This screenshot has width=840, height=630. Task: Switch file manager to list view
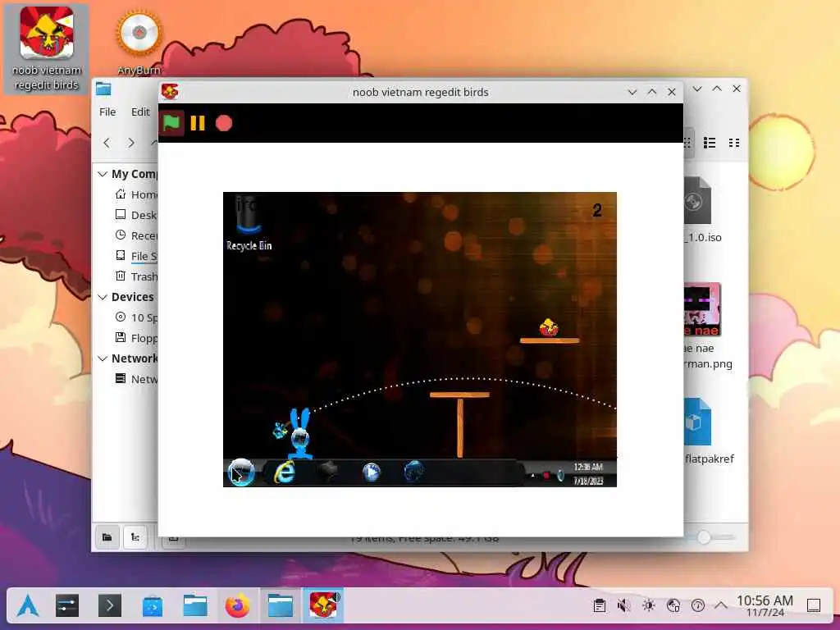coord(710,143)
